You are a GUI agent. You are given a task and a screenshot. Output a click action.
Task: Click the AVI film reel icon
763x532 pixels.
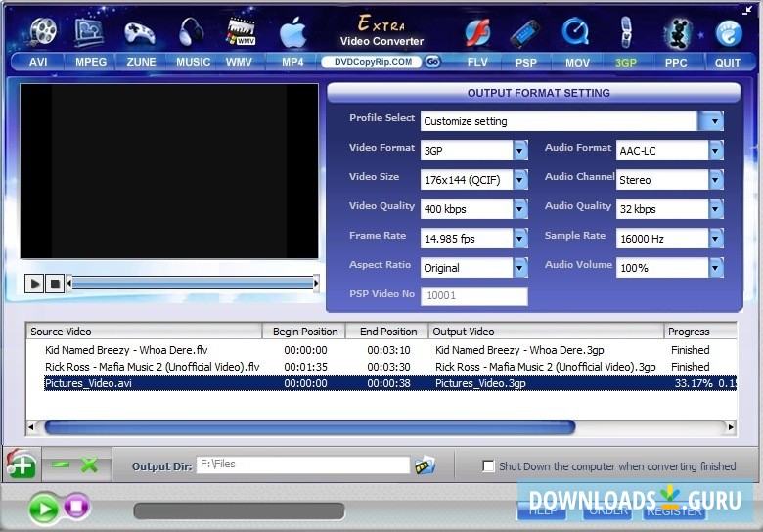[41, 31]
